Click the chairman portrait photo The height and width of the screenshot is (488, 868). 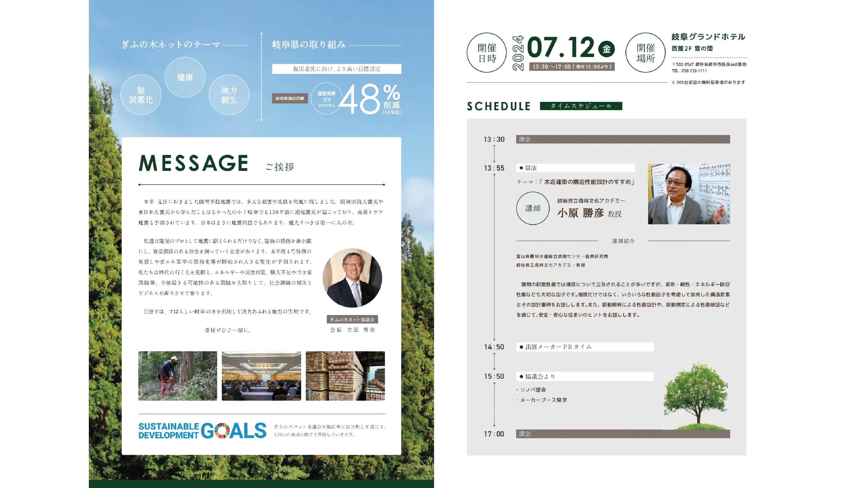[x=352, y=278]
